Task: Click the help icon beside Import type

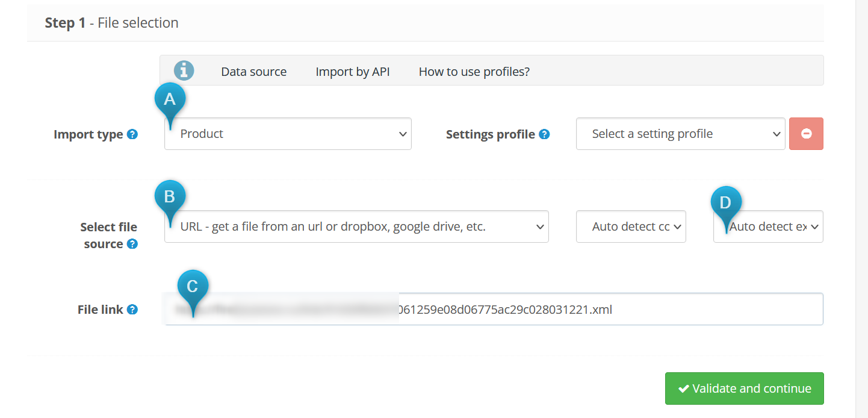Action: coord(132,134)
